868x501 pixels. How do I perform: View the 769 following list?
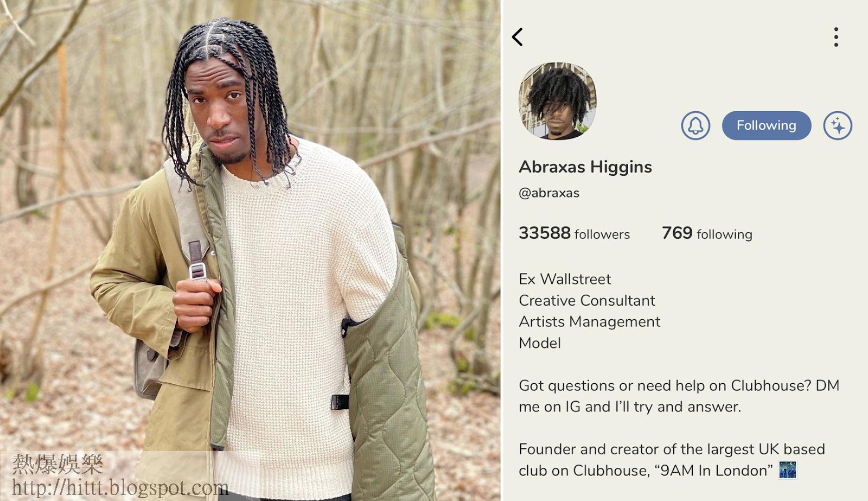pos(707,233)
